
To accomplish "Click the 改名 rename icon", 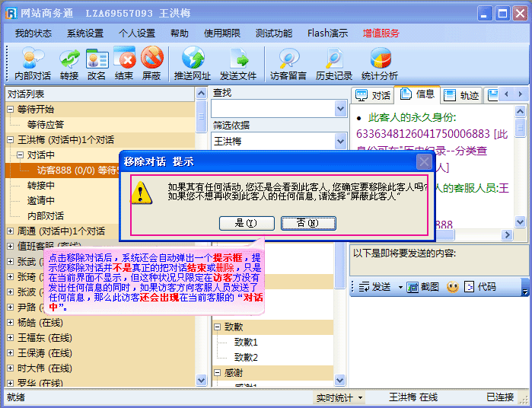I will [x=97, y=59].
